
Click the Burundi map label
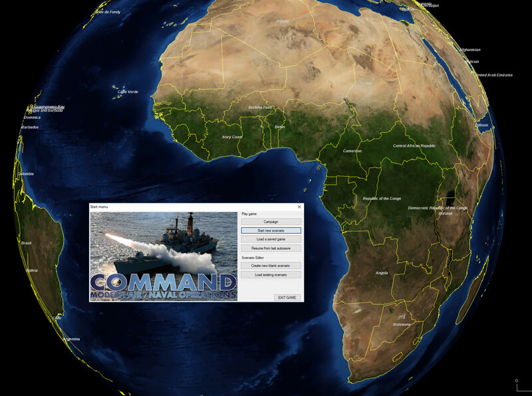445,213
